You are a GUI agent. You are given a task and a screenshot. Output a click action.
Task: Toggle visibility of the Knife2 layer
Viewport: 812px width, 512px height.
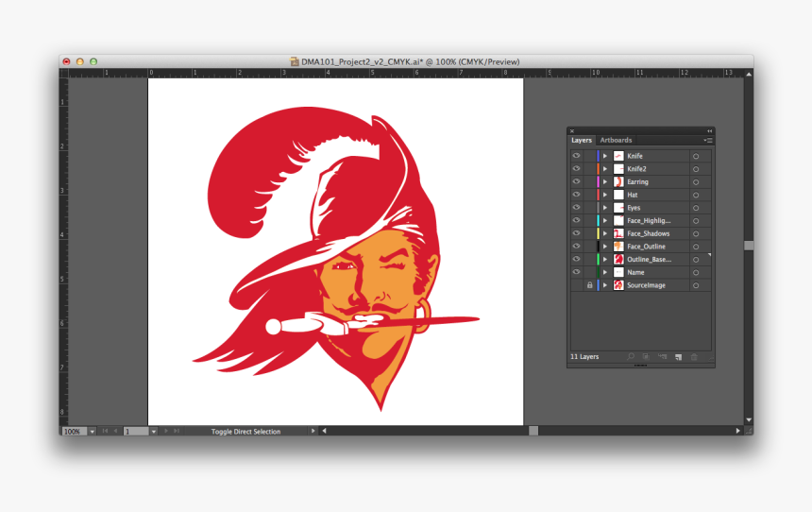tap(576, 168)
